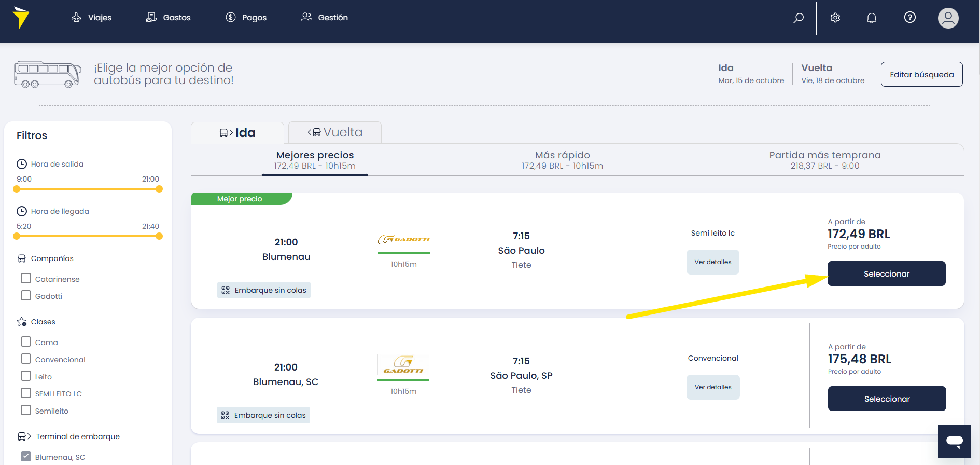This screenshot has height=465, width=980.
Task: Open the Viajes menu
Action: tap(91, 18)
